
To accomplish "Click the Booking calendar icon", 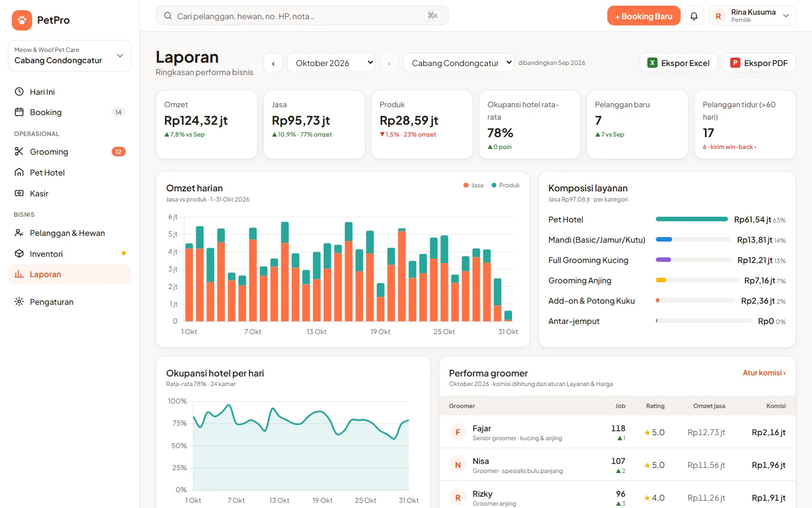I will tap(19, 112).
